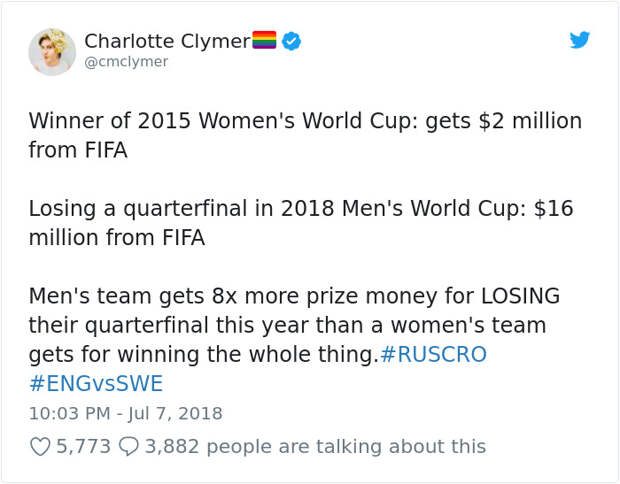
Task: Click the rainbow flag emoji beside the name
Action: pos(264,40)
